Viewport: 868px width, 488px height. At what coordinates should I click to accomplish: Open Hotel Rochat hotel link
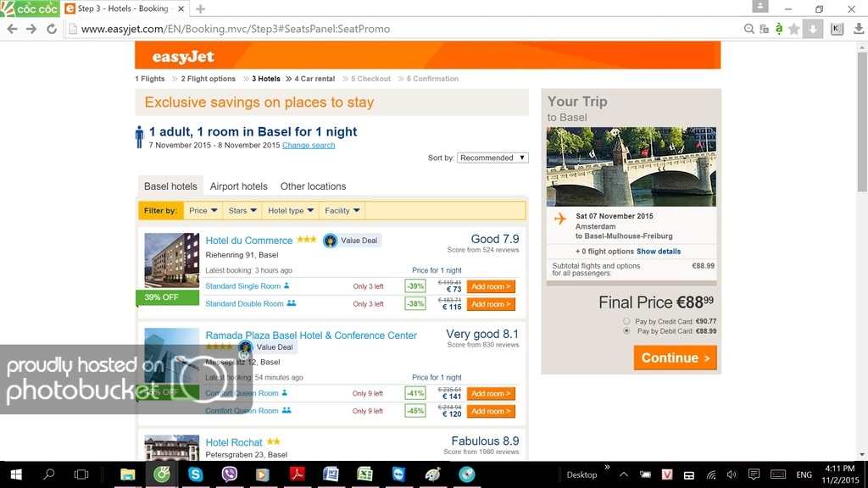[x=234, y=442]
